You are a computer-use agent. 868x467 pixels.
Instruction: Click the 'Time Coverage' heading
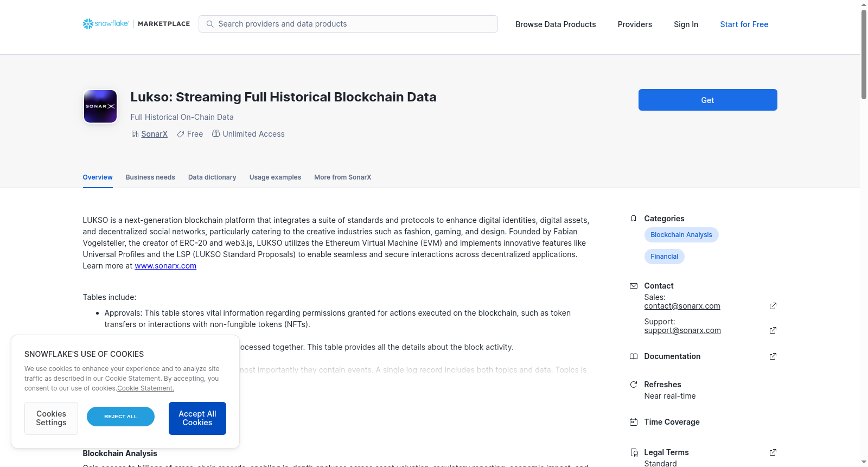pyautogui.click(x=672, y=422)
